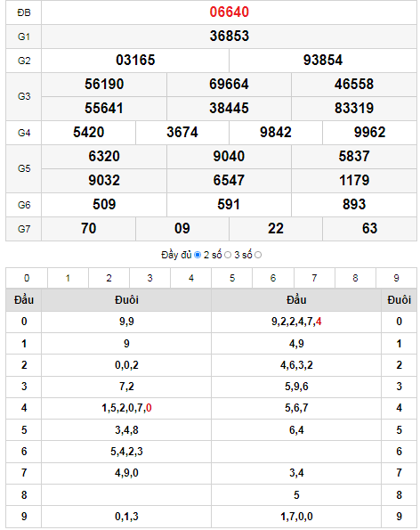The image size is (420, 530).
Task: Click digit 8 in the number filter row
Action: 355,278
